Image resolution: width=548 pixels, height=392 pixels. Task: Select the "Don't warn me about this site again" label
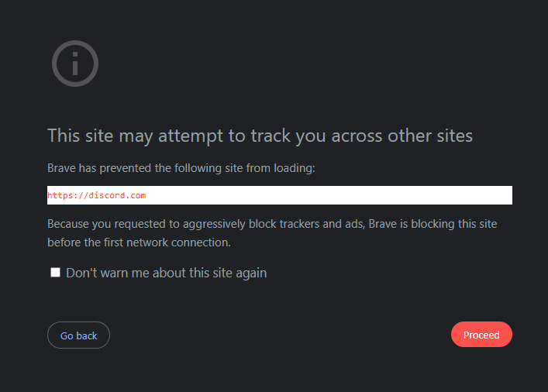point(167,273)
